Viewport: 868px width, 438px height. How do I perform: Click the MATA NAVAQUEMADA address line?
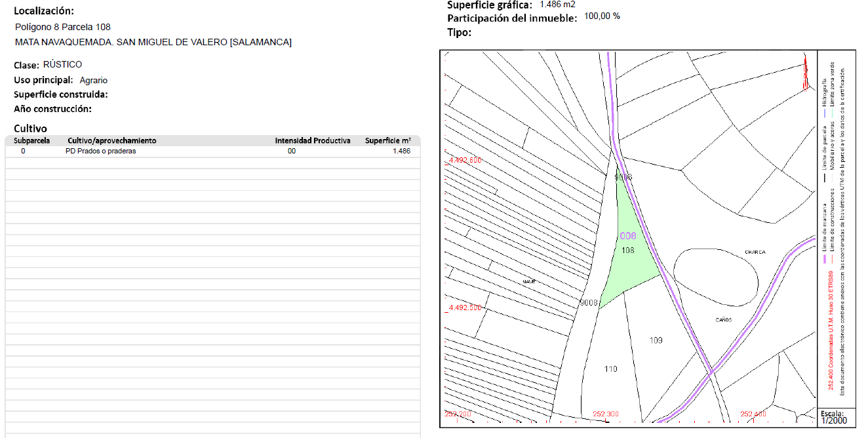(x=153, y=42)
